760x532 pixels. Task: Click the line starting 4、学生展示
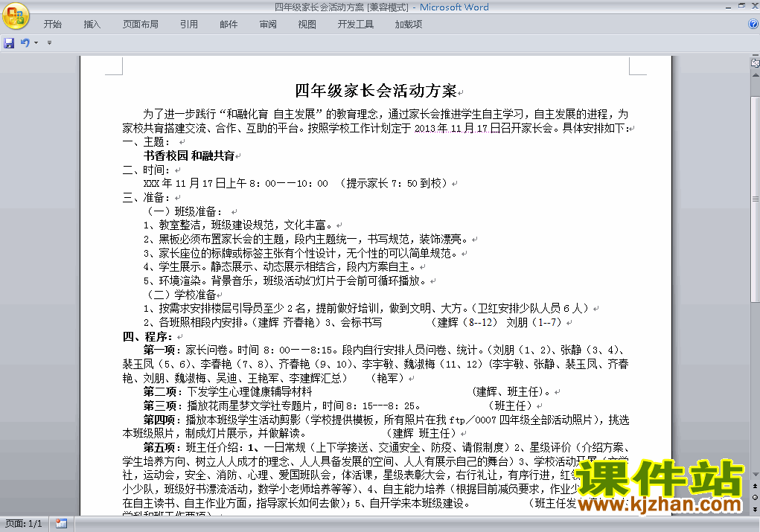[x=280, y=267]
